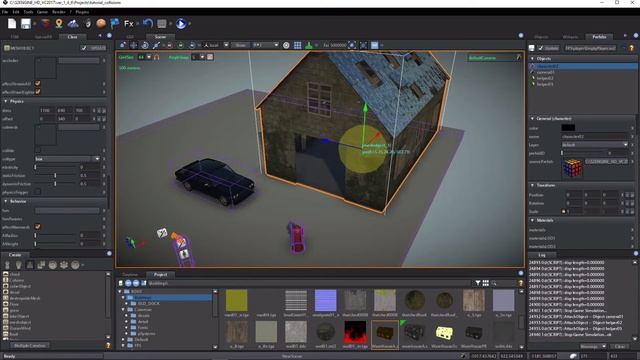Click the Multiple Creation button
This screenshot has width=640, height=360.
pyautogui.click(x=30, y=345)
